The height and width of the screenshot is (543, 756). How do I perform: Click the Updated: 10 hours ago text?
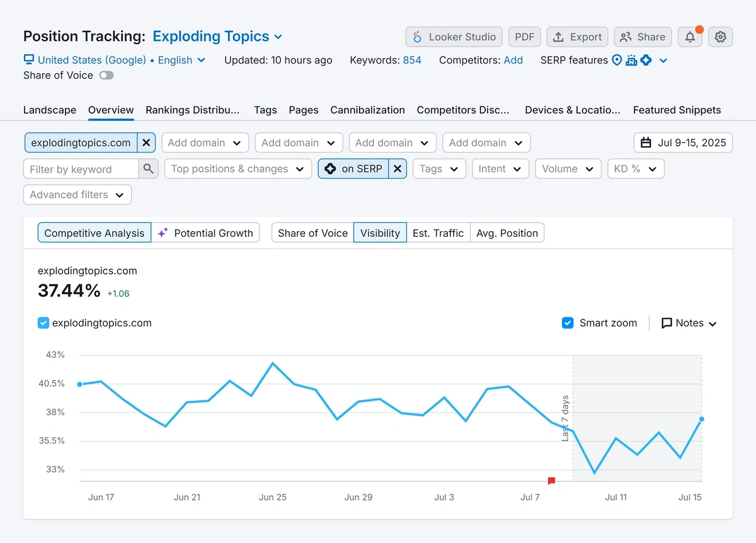278,60
